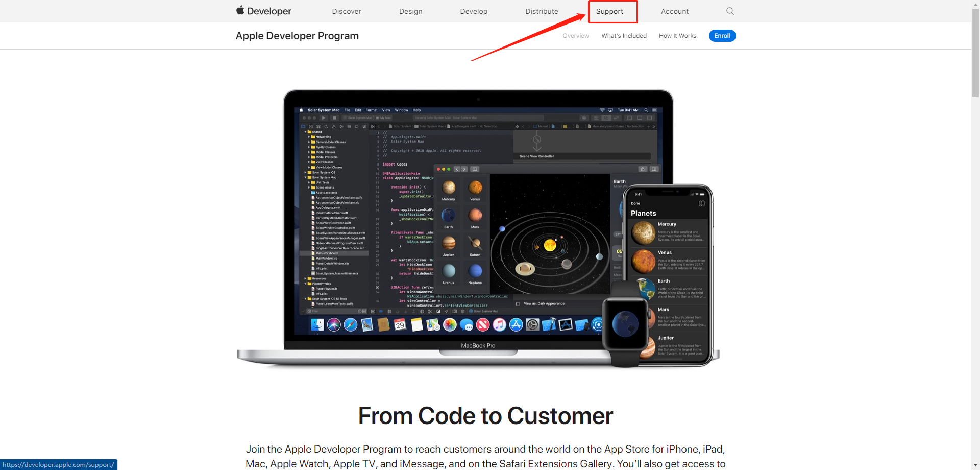Go to the Design section
Image resolution: width=980 pixels, height=470 pixels.
point(411,11)
